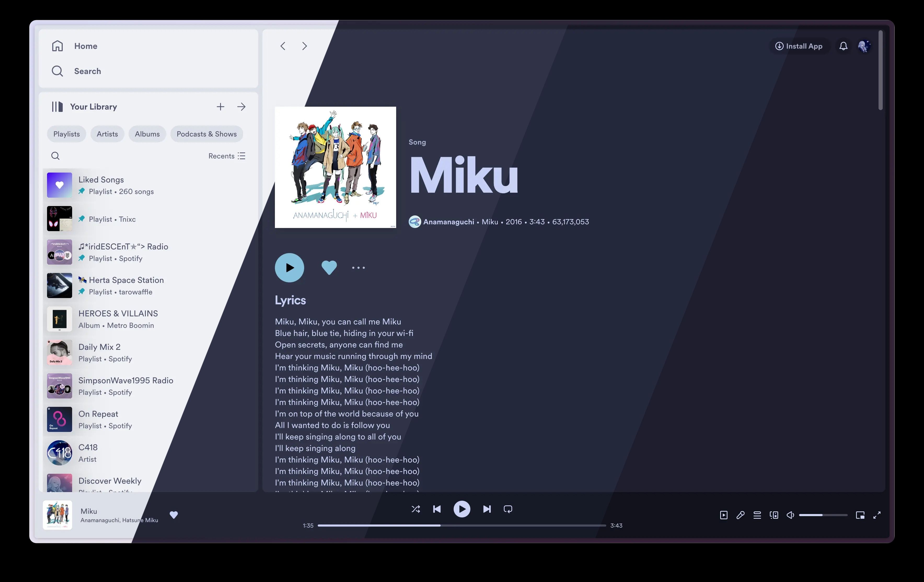Toggle the bell notification icon
Screen dimensions: 924x582
point(843,45)
